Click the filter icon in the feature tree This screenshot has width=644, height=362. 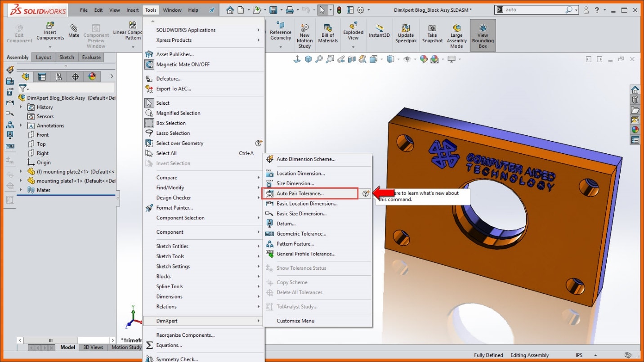click(23, 88)
